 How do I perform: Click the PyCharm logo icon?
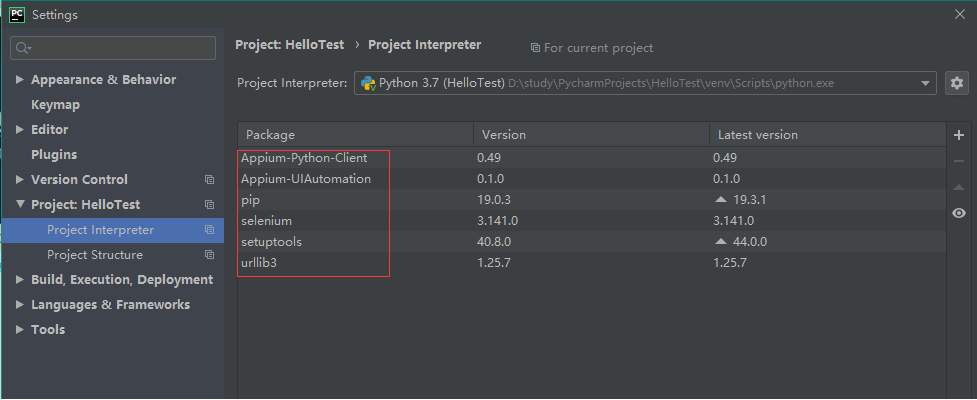tap(16, 15)
